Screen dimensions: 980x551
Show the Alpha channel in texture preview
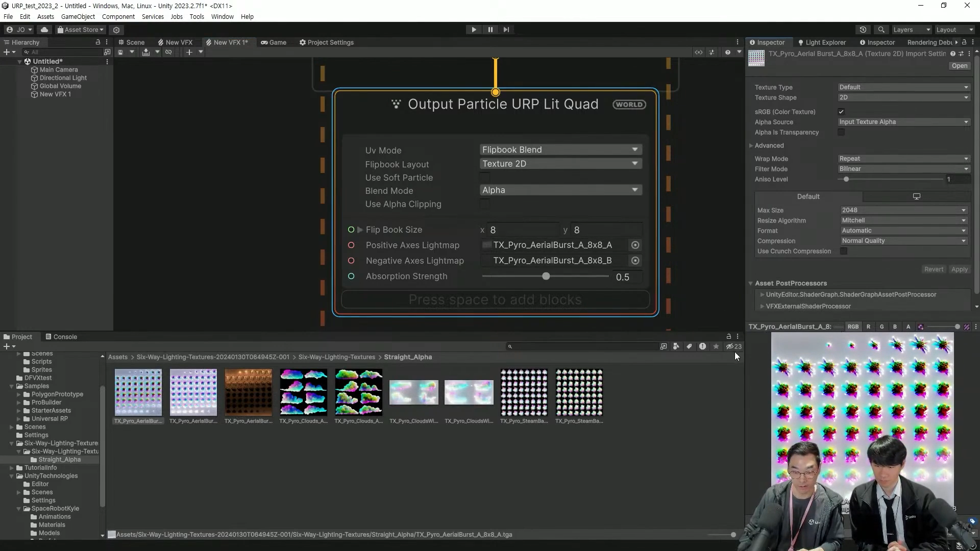pos(908,327)
